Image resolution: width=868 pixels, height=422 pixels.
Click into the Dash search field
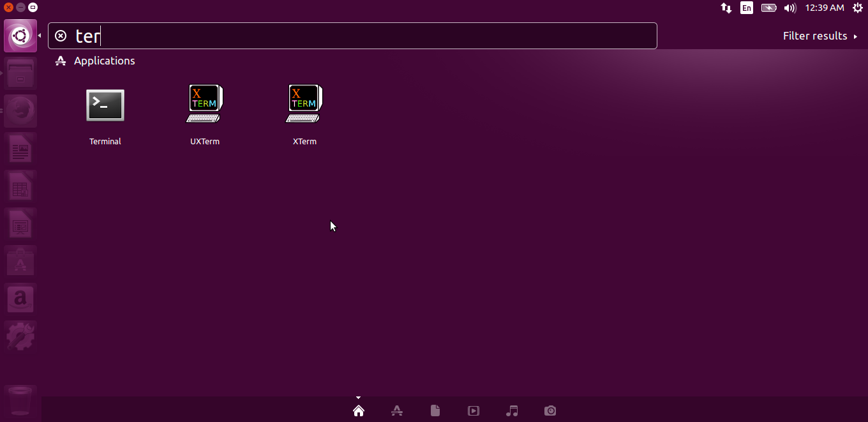(x=352, y=36)
